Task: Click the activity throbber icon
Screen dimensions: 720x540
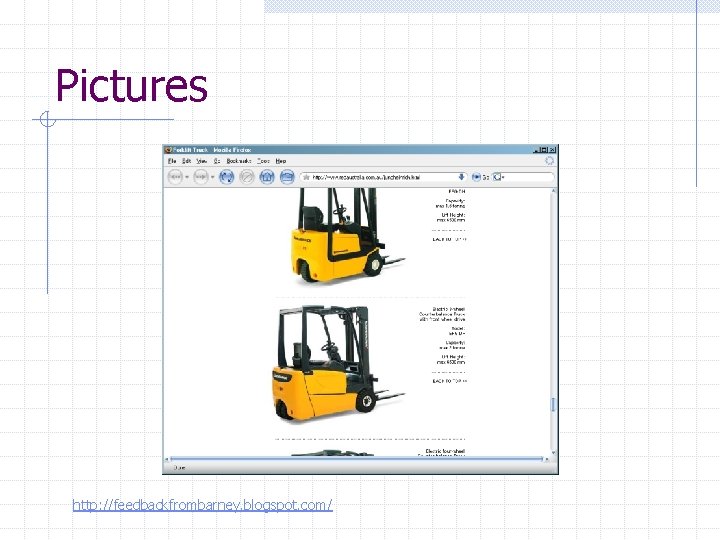Action: (x=549, y=161)
